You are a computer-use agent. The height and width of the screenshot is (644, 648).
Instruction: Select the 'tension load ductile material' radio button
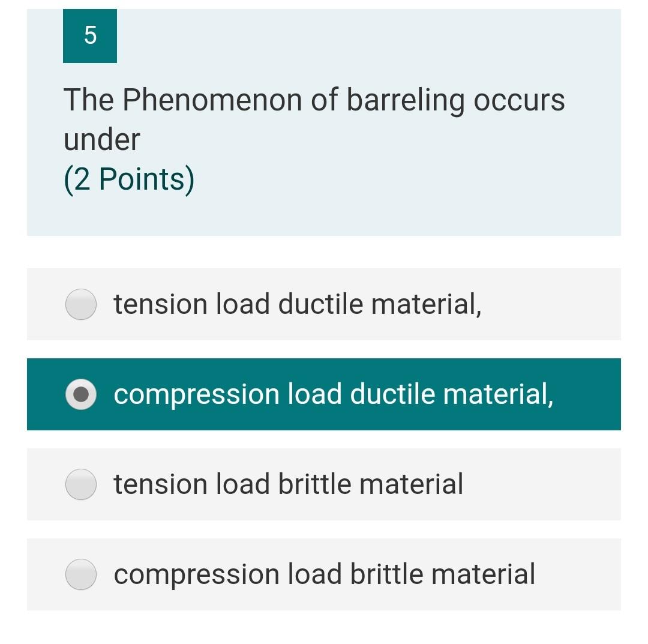click(x=80, y=304)
